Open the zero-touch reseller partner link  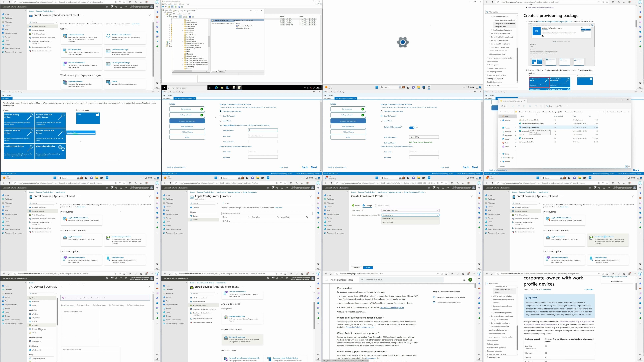[392, 307]
